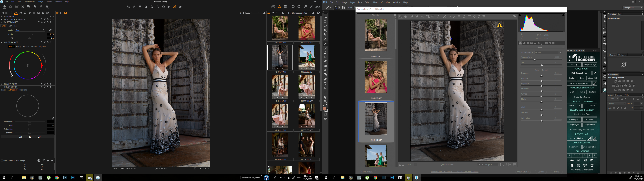The width and height of the screenshot is (644, 181).
Task: Expand the Histogram tool section
Action: (x=2, y=16)
